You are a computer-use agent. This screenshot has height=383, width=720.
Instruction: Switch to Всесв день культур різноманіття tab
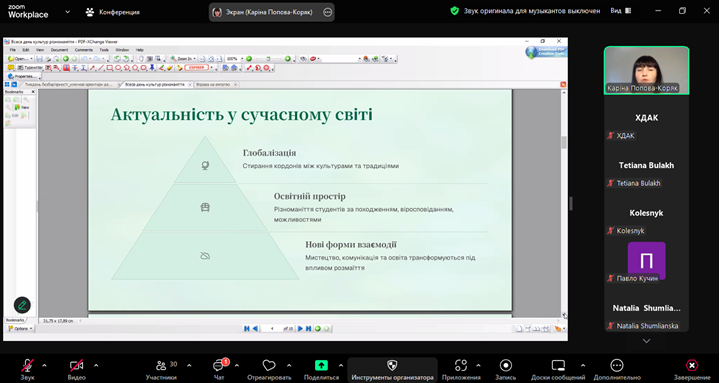[x=155, y=84]
